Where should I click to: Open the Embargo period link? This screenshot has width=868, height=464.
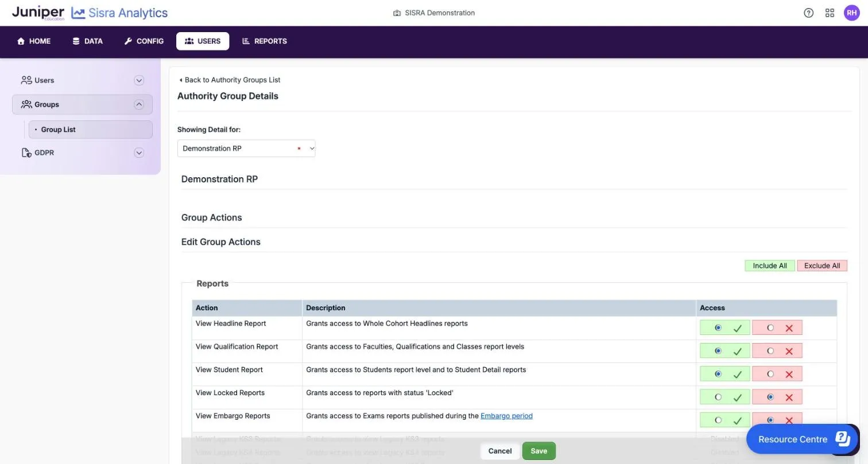pos(506,416)
